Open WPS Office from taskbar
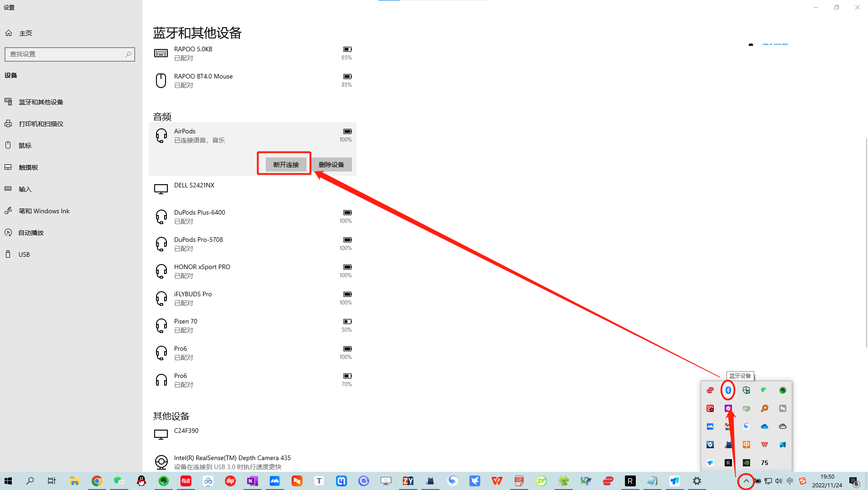The width and height of the screenshot is (868, 490). (x=497, y=481)
